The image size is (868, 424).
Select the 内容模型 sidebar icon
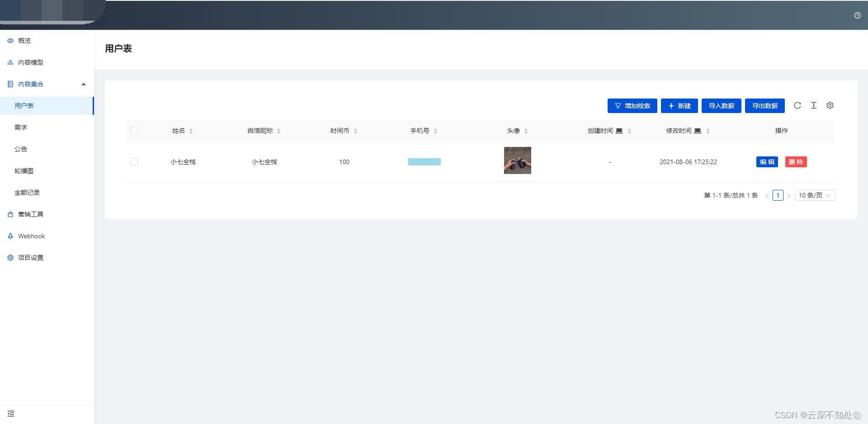click(10, 62)
